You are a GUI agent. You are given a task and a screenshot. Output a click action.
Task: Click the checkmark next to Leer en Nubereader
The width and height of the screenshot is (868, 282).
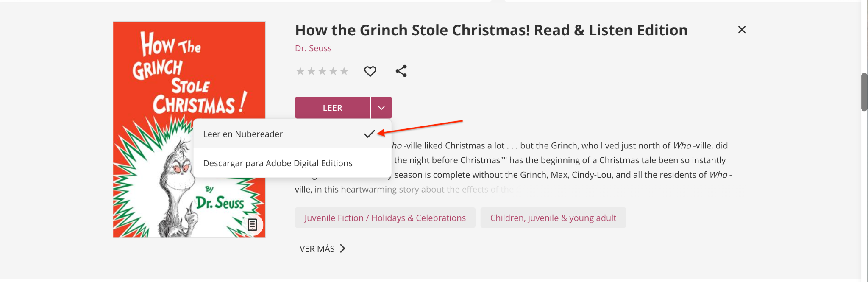click(x=369, y=134)
